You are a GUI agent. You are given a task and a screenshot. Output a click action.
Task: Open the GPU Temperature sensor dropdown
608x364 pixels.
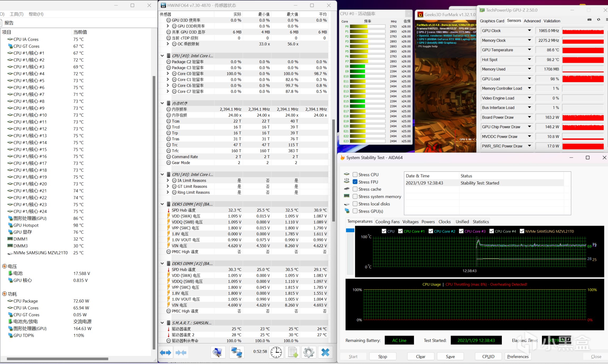click(x=529, y=50)
